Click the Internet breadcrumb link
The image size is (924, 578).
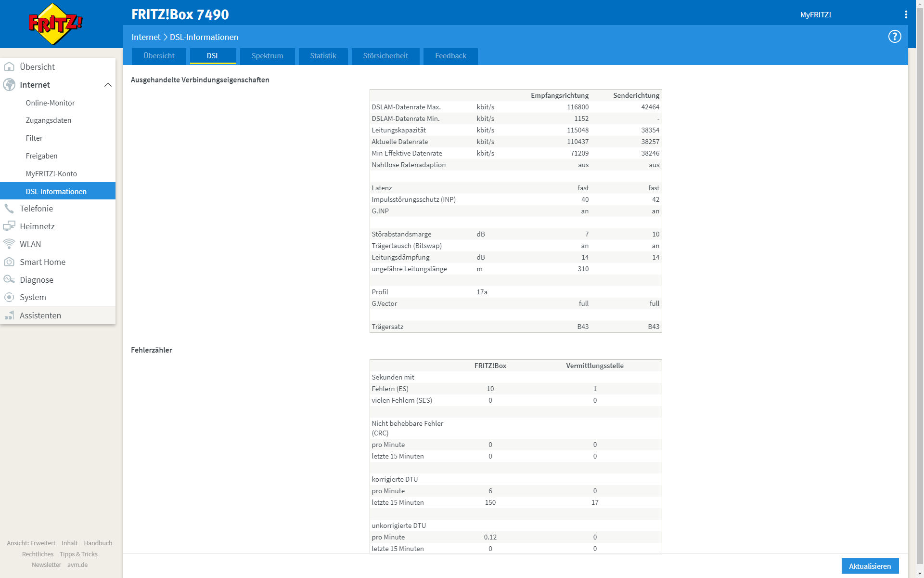146,37
